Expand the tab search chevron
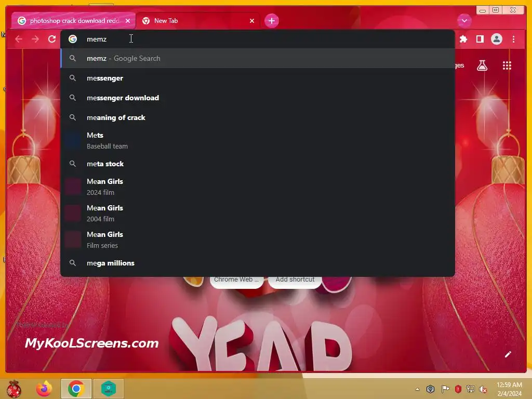The height and width of the screenshot is (399, 532). point(464,21)
